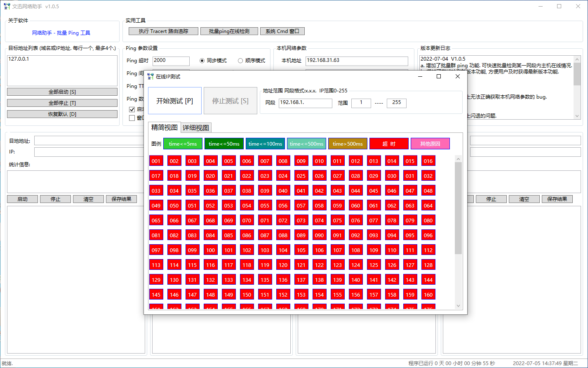Click the range end field containing 255

[397, 103]
